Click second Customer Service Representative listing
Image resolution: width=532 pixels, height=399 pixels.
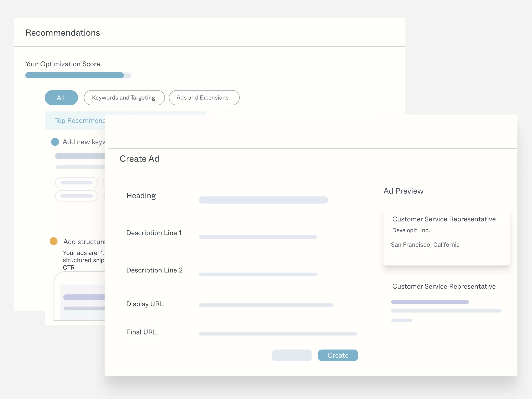pyautogui.click(x=444, y=287)
